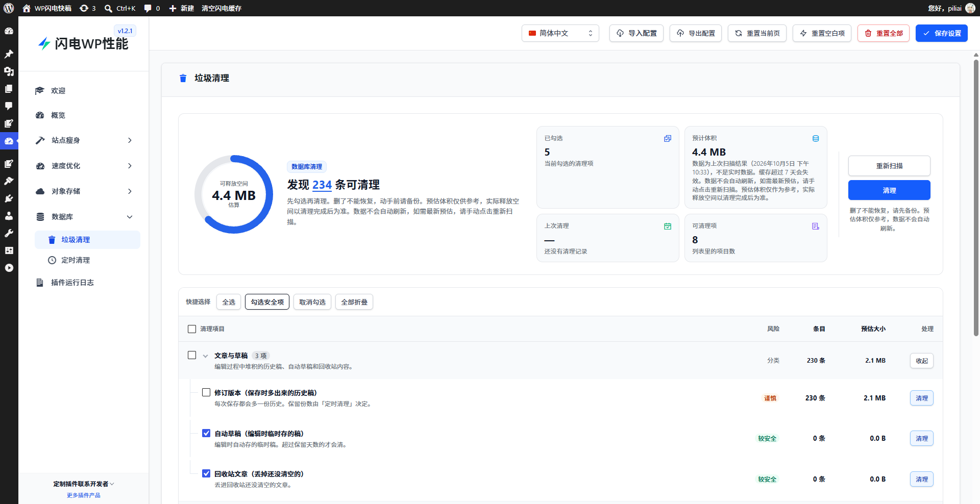Viewport: 980px width, 504px height.
Task: Open the user avatar for piliai
Action: pyautogui.click(x=970, y=8)
